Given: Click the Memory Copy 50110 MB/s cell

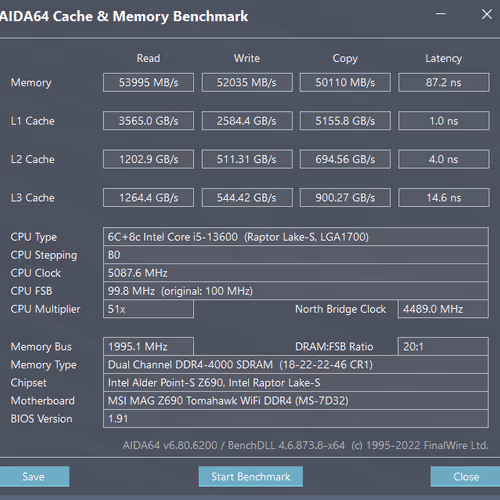Looking at the screenshot, I should click(x=345, y=82).
